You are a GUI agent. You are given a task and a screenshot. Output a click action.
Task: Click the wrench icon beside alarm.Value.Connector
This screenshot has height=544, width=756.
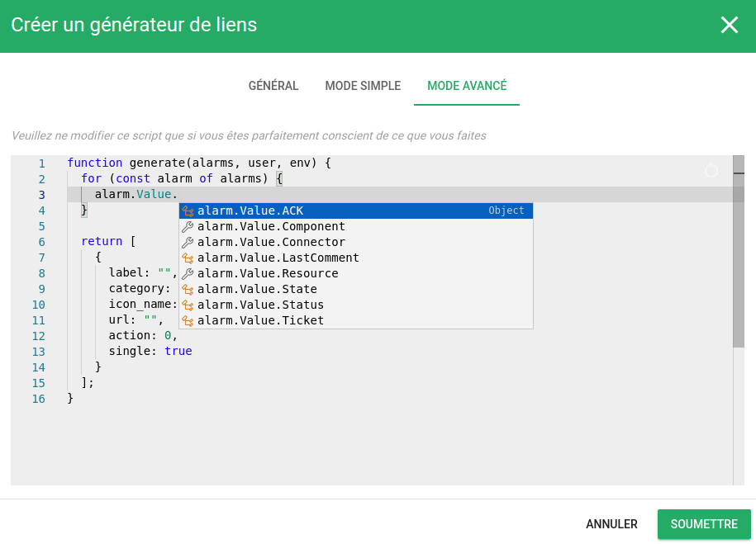188,243
